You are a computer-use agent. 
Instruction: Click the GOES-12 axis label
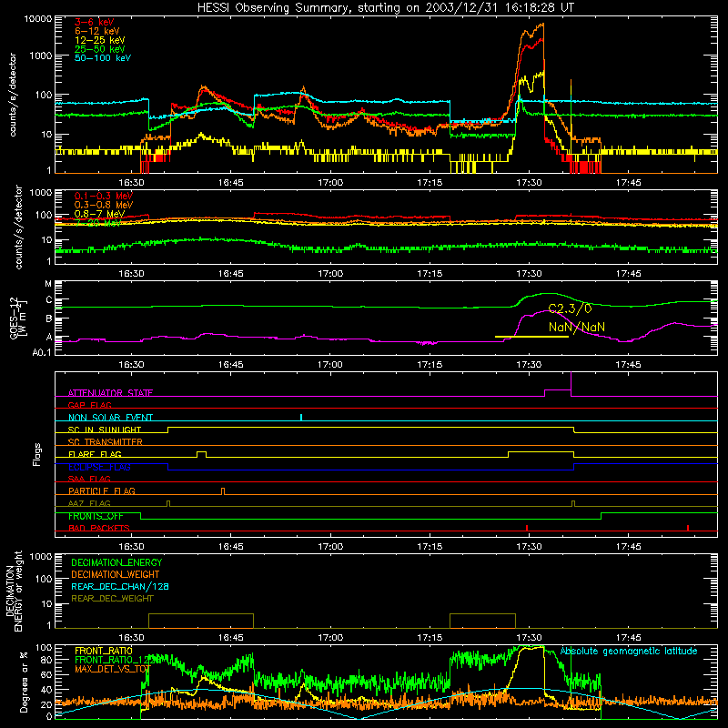pos(17,318)
